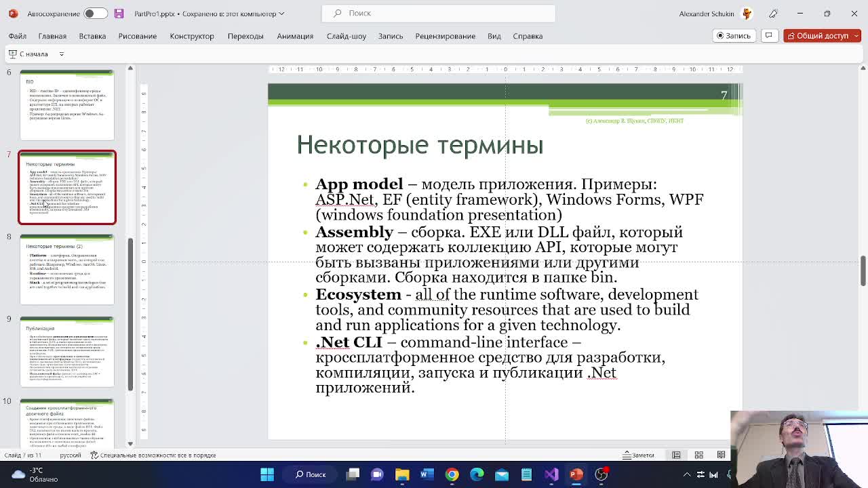Open Microsoft Edge from taskbar
Screen dimensions: 868x488
coord(477,474)
